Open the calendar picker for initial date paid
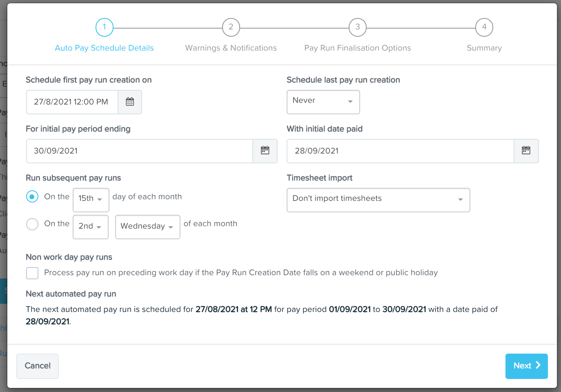This screenshot has height=392, width=561. pos(526,151)
